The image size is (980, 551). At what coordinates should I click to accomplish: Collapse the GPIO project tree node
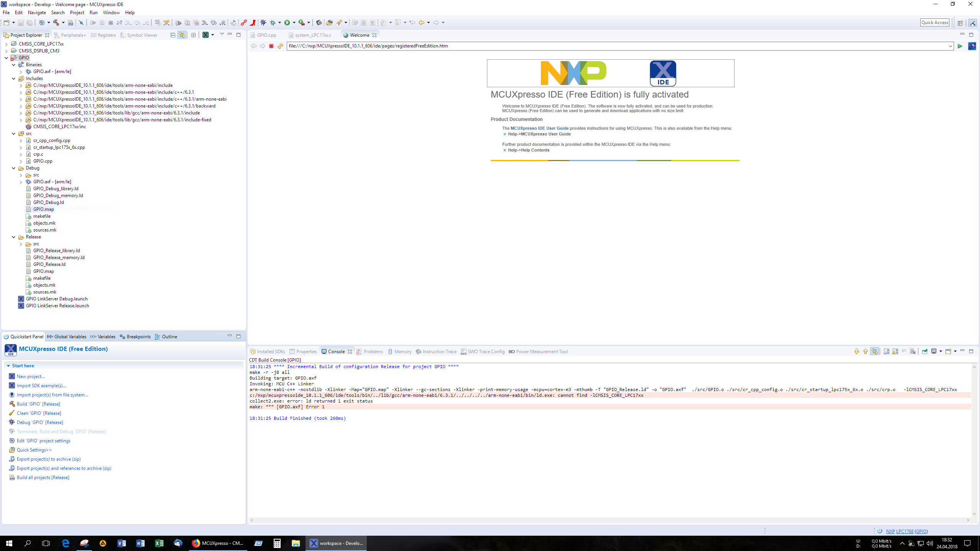tap(7, 58)
